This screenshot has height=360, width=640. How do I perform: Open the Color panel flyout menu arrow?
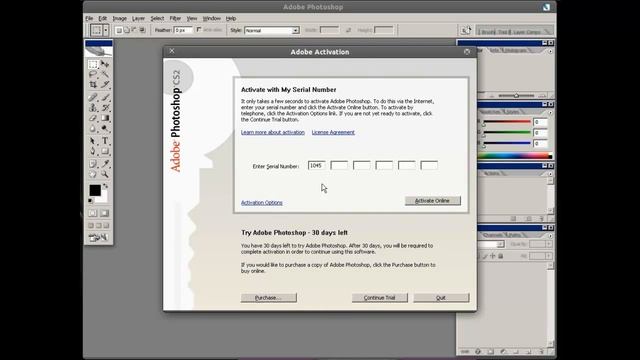[550, 113]
